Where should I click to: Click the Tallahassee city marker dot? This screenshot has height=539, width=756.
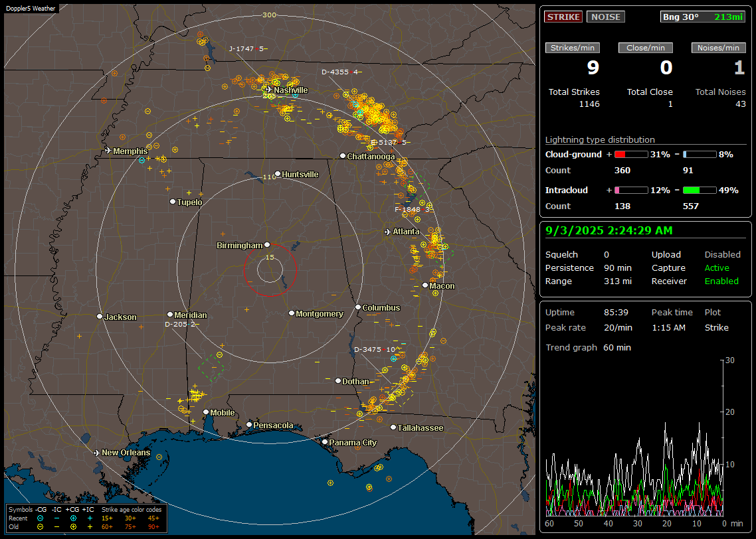(x=393, y=427)
